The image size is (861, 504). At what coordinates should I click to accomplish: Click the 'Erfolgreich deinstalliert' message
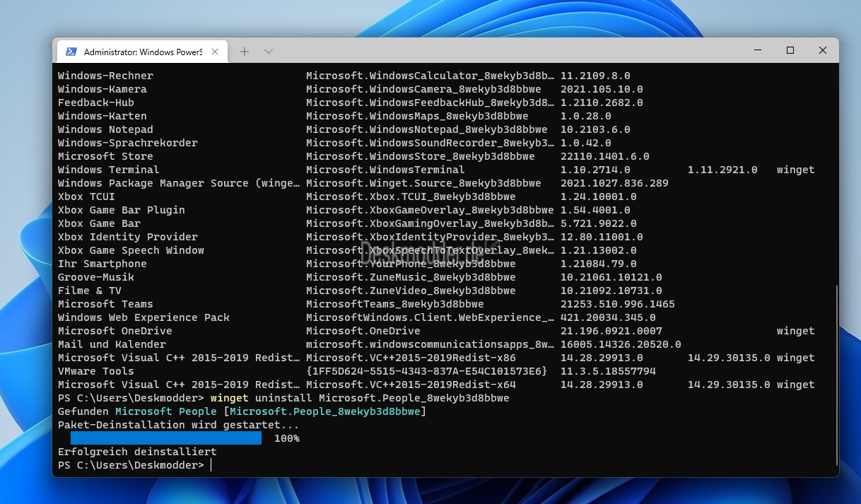point(137,452)
